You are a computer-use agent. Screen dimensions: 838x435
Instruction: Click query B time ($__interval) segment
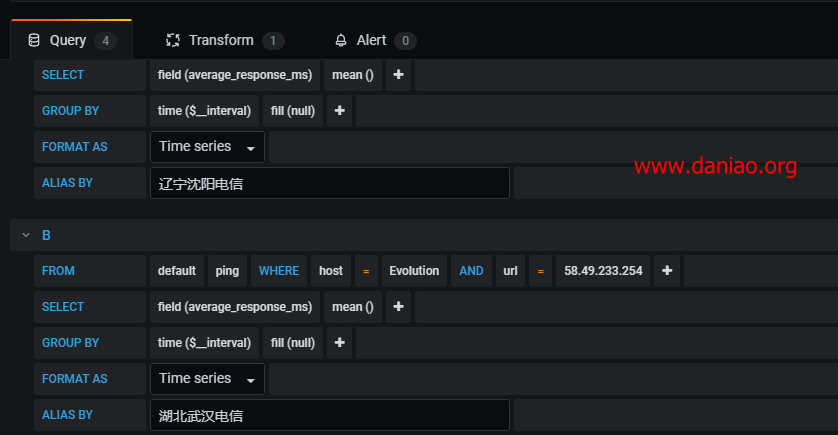pyautogui.click(x=204, y=343)
